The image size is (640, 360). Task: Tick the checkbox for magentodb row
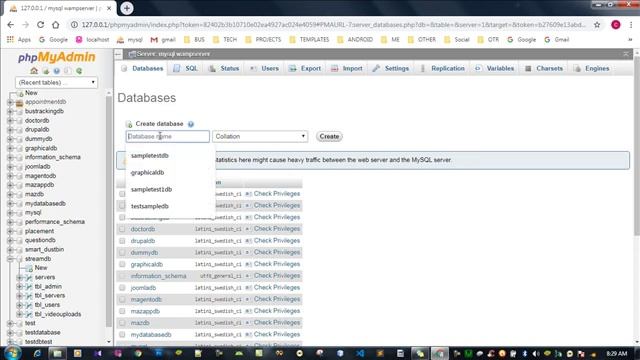click(x=122, y=300)
